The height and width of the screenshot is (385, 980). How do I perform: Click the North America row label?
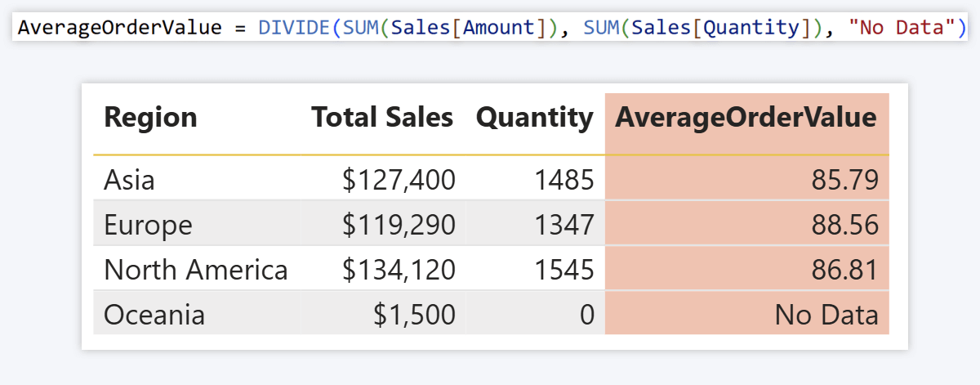tap(195, 269)
